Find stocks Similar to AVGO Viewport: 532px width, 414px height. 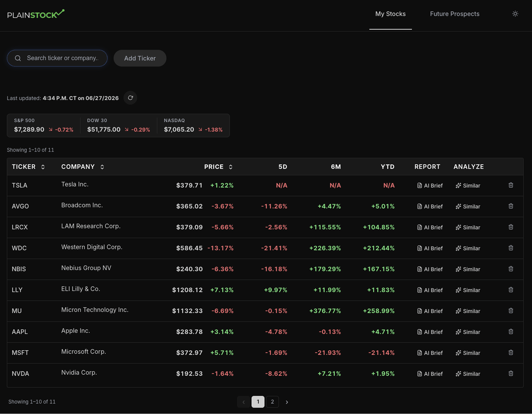tap(468, 207)
